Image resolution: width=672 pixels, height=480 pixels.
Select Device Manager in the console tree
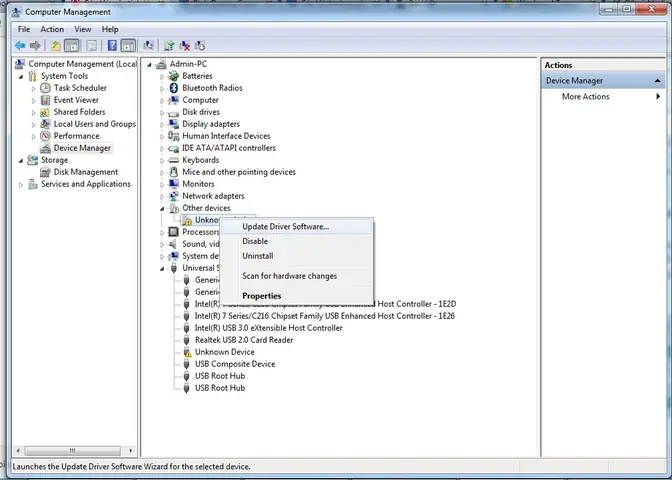(82, 148)
